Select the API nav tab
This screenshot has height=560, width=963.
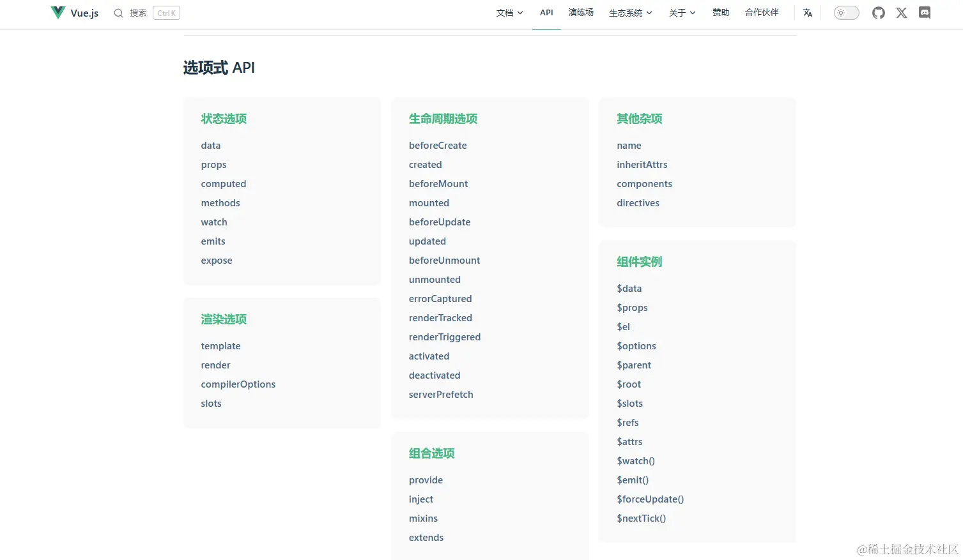click(x=546, y=13)
